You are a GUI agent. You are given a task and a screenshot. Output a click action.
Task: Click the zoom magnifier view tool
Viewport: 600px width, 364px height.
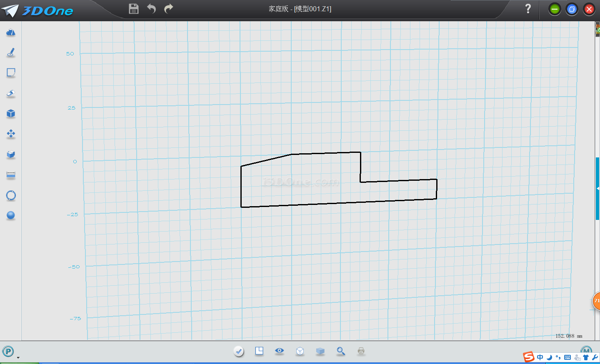click(341, 351)
